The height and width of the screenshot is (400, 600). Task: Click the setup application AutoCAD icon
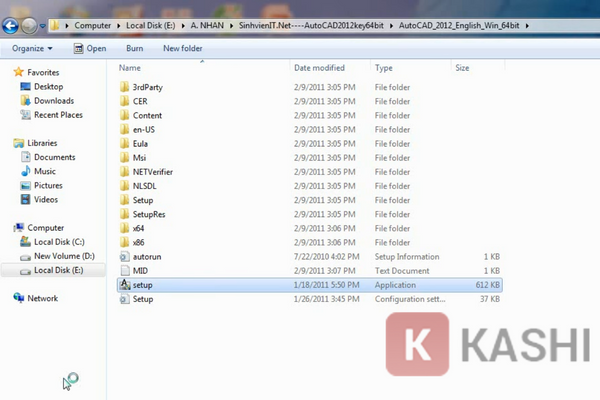pos(125,285)
